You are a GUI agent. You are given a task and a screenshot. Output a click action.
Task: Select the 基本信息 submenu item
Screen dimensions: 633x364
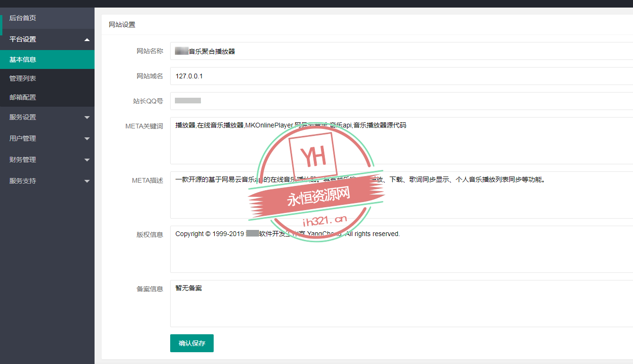[23, 59]
